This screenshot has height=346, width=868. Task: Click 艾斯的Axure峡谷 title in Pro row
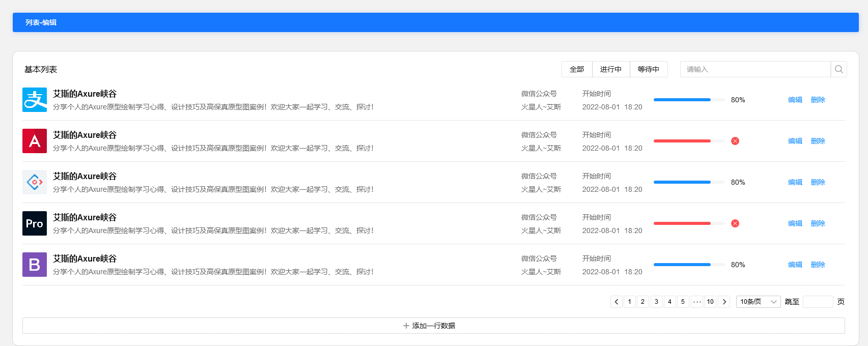pos(85,217)
